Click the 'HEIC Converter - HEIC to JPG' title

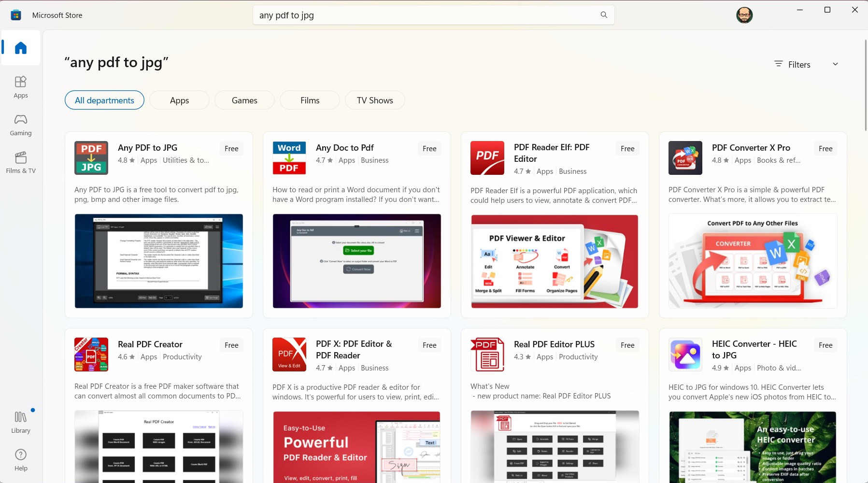[754, 350]
